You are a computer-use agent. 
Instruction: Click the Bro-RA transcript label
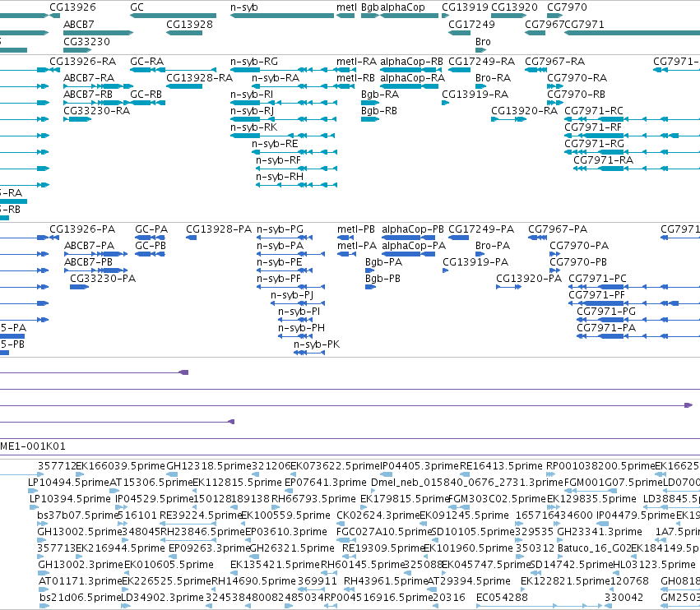pyautogui.click(x=494, y=77)
